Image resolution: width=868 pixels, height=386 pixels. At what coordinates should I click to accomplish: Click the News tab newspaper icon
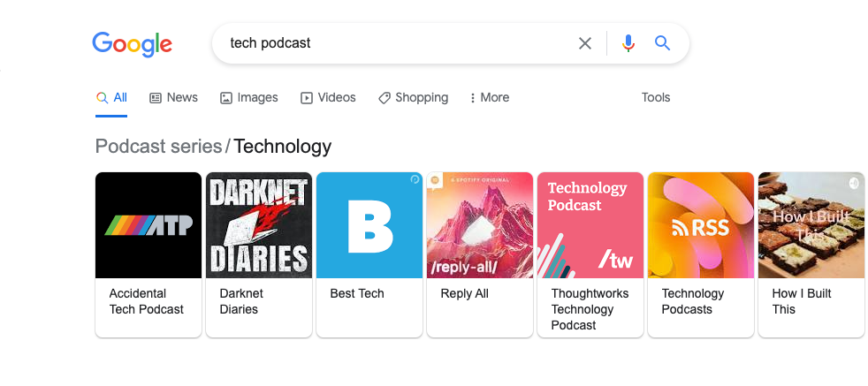pyautogui.click(x=156, y=98)
